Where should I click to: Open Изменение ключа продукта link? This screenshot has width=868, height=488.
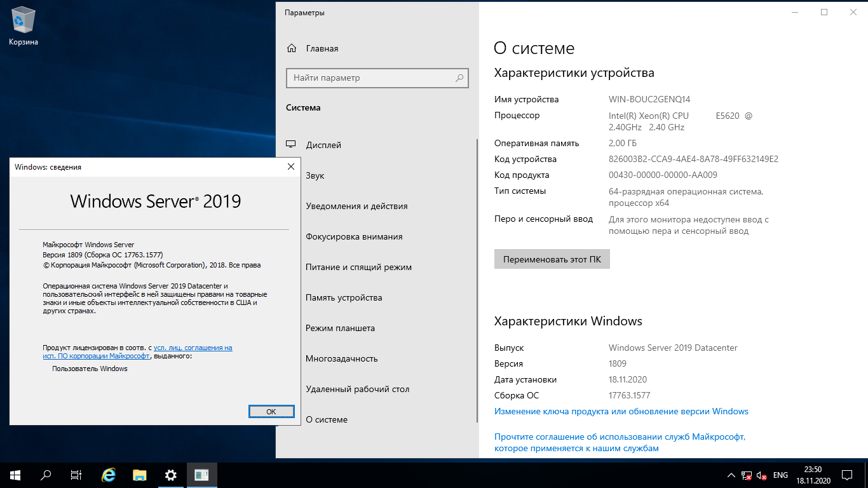pyautogui.click(x=621, y=411)
